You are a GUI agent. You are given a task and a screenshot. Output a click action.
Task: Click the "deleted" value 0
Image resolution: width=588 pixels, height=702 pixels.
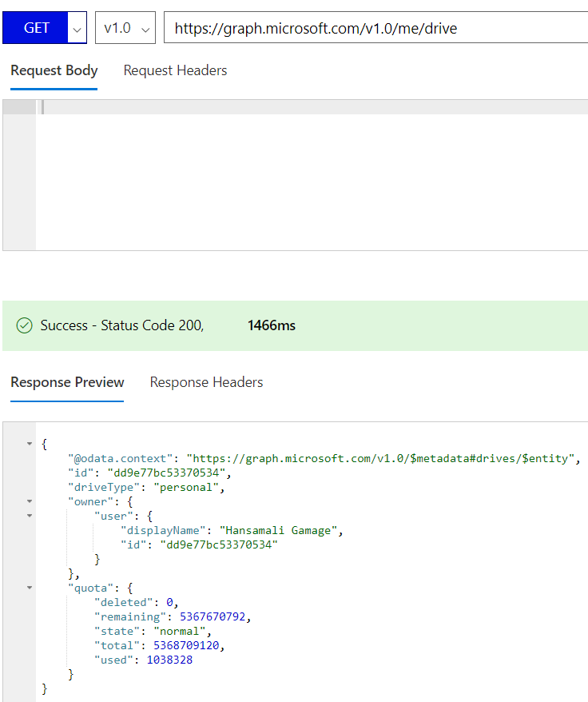[169, 602]
